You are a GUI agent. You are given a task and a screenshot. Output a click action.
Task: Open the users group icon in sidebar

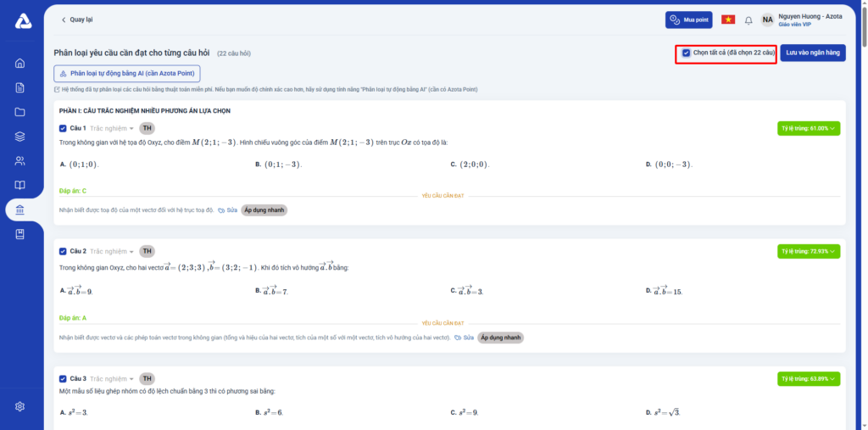(x=20, y=161)
